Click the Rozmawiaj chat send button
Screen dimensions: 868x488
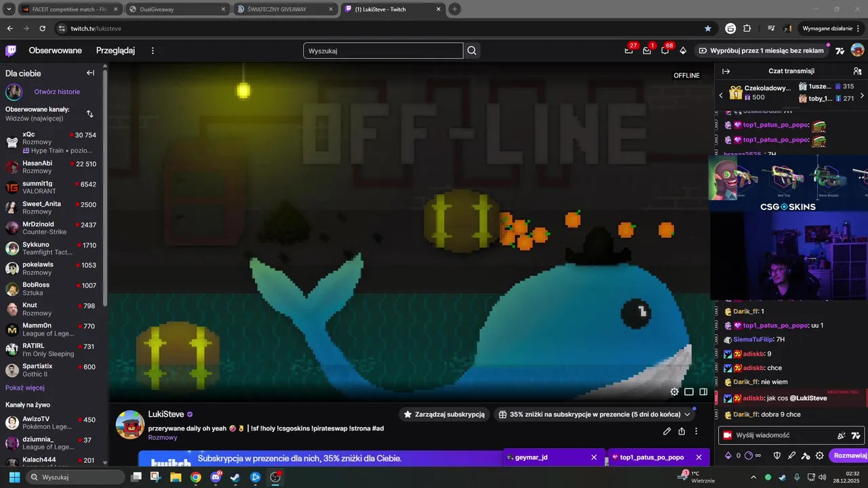(850, 455)
